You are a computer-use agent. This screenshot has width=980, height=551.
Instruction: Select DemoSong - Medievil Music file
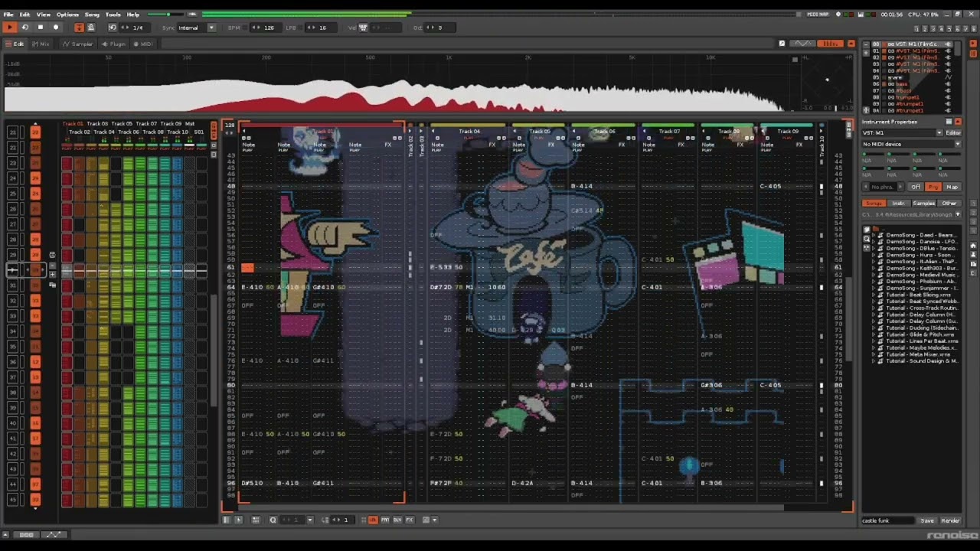[x=922, y=275]
